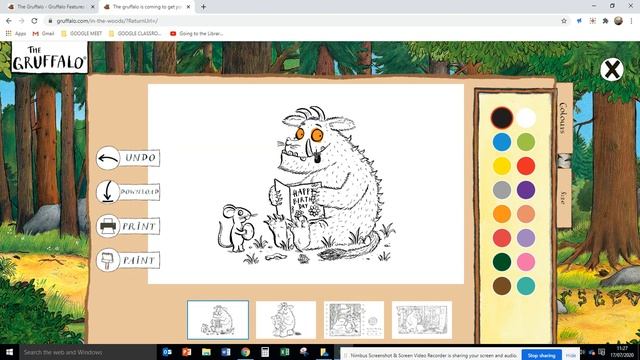The image size is (640, 360).
Task: Open File Explorer from the taskbar
Action: coord(206,352)
